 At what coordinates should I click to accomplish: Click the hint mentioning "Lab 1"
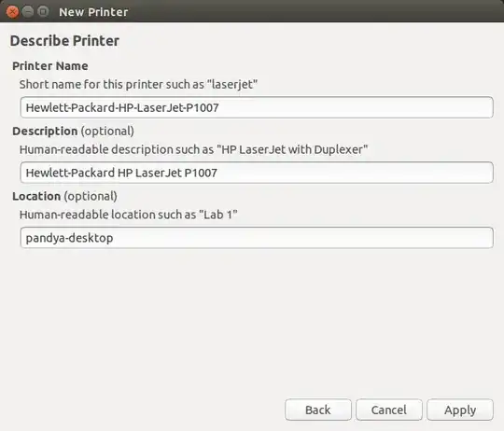128,215
